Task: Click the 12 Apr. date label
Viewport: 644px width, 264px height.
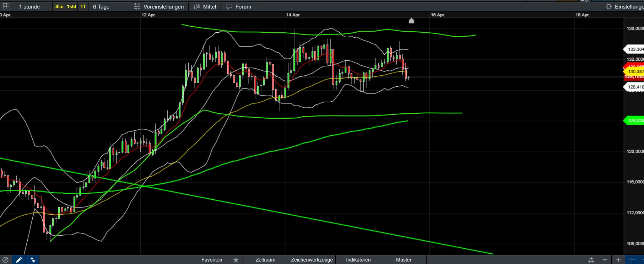Action: pyautogui.click(x=148, y=15)
